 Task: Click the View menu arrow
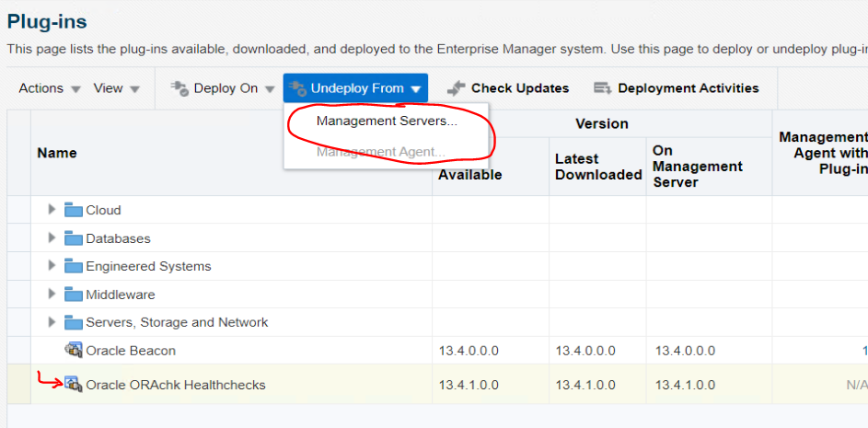click(x=134, y=89)
